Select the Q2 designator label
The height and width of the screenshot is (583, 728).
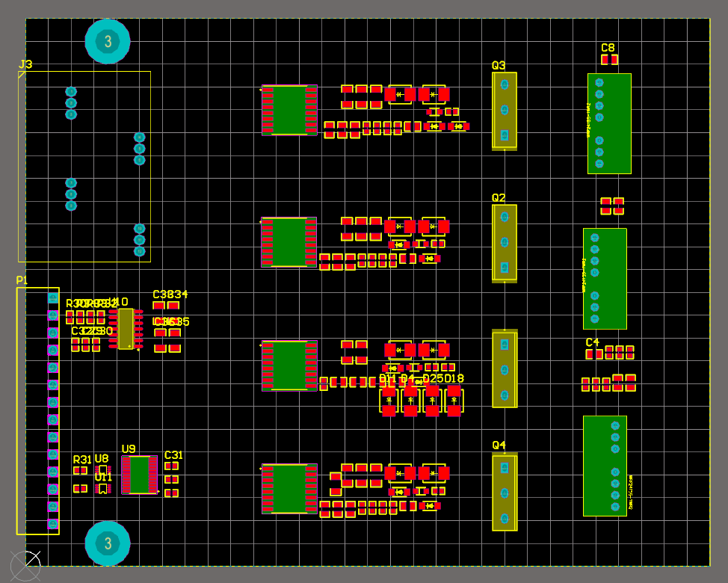[x=499, y=198]
